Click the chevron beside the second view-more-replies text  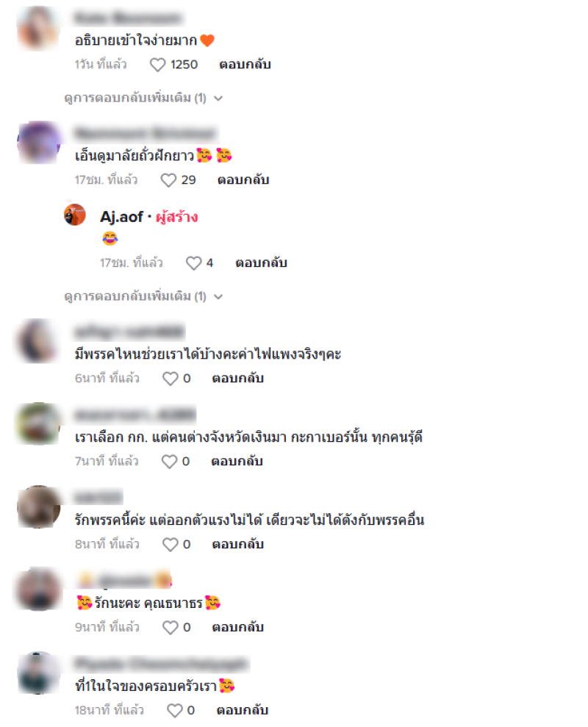coord(218,297)
